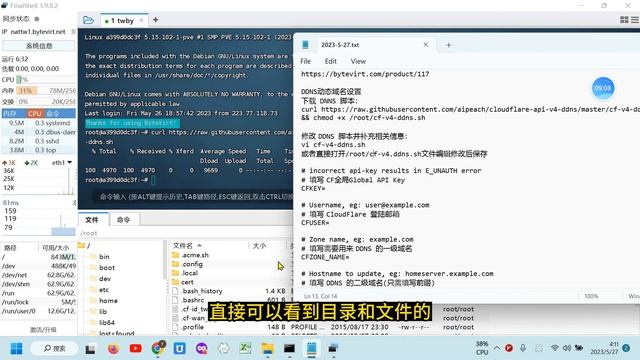This screenshot has width=640, height=360.
Task: Open the folder icon in FinalShell tab bar
Action: tap(88, 20)
